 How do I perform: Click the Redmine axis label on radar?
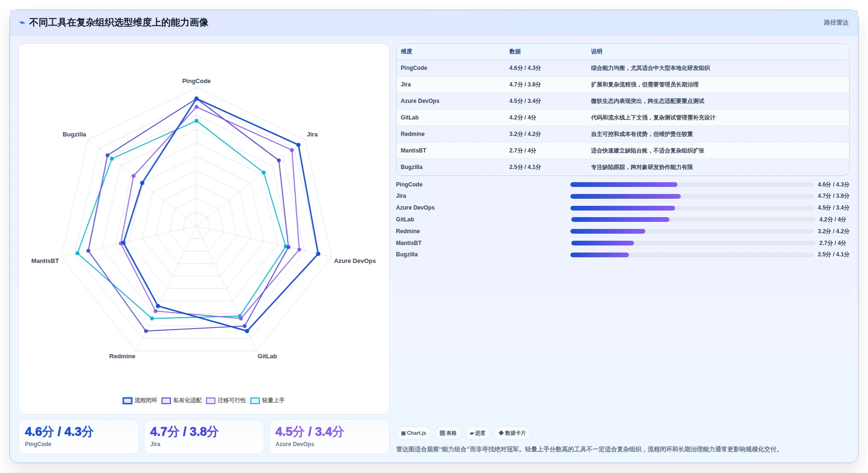(122, 356)
